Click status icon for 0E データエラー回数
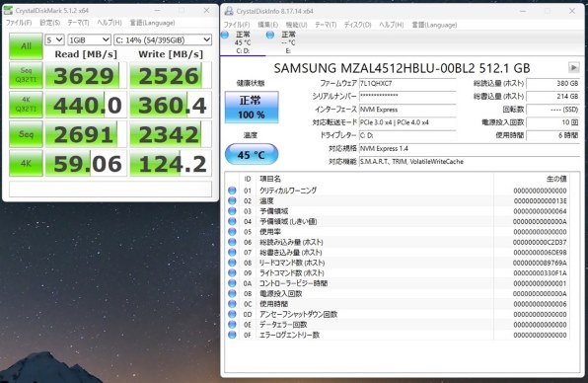588x383 pixels. (232, 325)
